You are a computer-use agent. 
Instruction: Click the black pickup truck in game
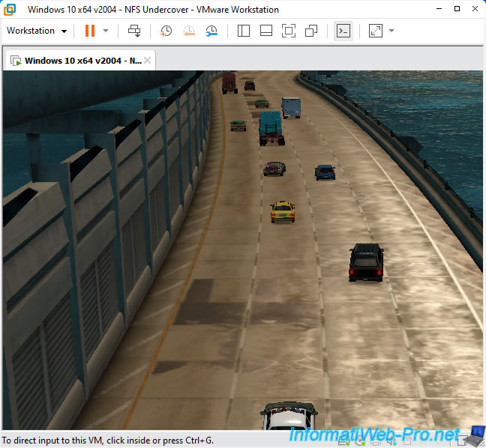click(366, 262)
